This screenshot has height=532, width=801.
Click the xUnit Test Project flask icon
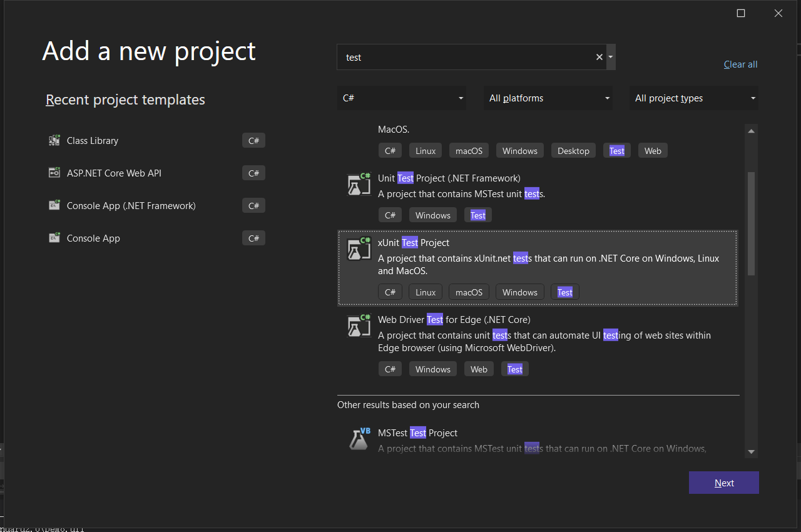359,249
